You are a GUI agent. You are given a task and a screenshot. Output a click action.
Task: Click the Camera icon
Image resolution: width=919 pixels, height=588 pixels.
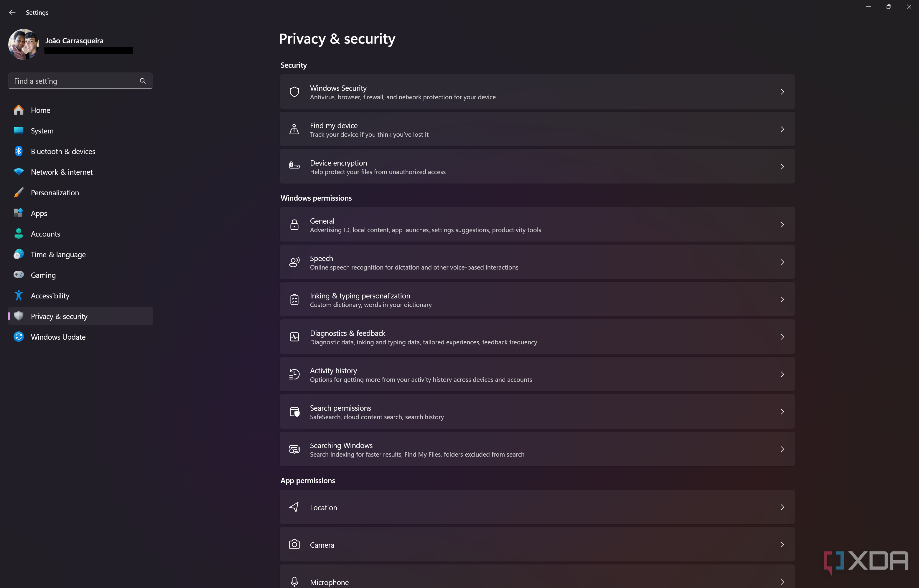[x=294, y=544]
